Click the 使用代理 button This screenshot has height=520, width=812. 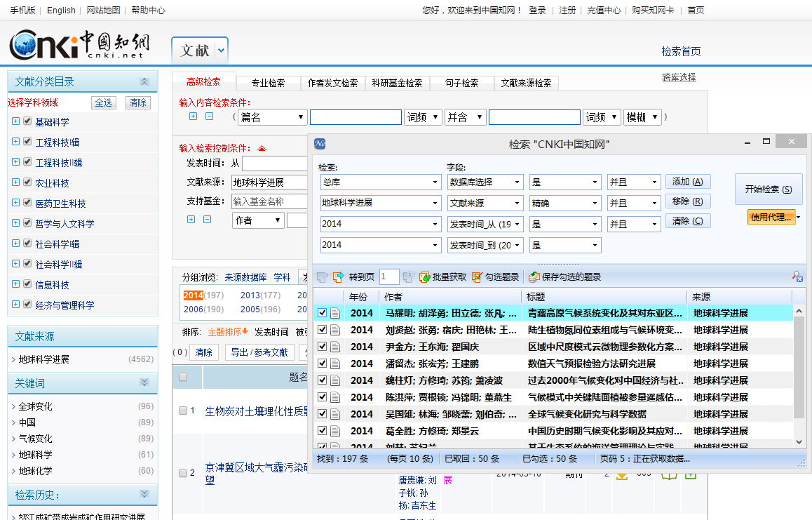pyautogui.click(x=771, y=218)
